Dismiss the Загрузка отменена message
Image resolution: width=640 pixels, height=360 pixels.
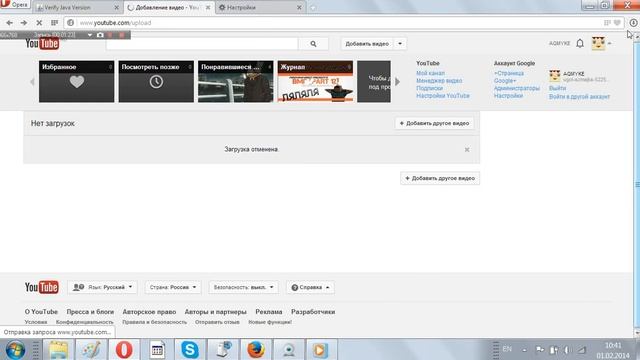[x=467, y=150]
